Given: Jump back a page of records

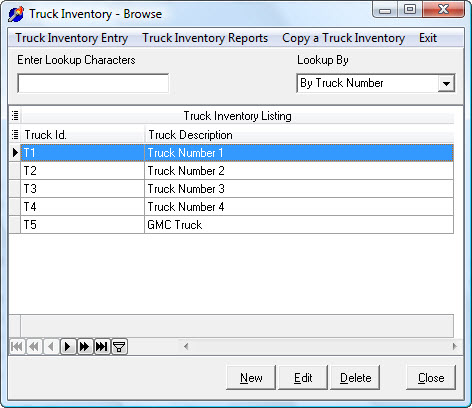Looking at the screenshot, I should [x=34, y=347].
